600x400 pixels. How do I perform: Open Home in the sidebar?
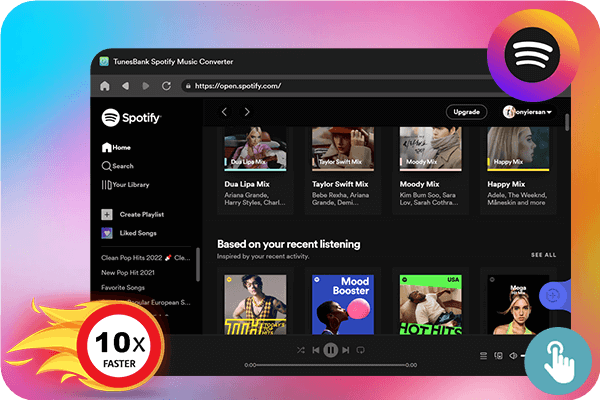coord(116,147)
